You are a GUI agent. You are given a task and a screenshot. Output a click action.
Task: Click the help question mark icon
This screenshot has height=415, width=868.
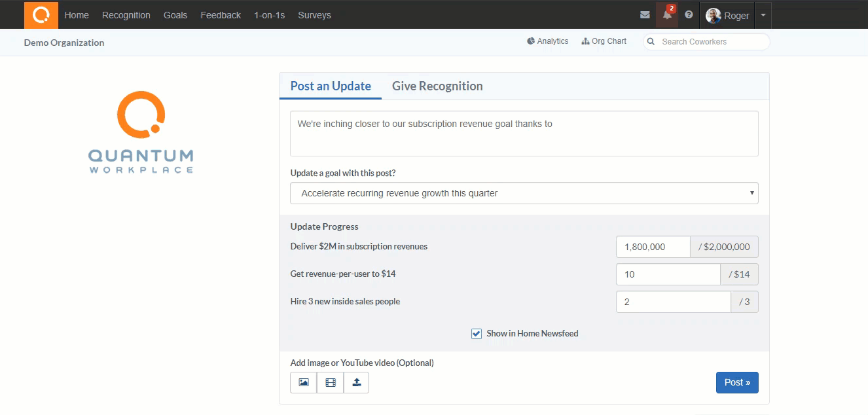click(x=689, y=15)
